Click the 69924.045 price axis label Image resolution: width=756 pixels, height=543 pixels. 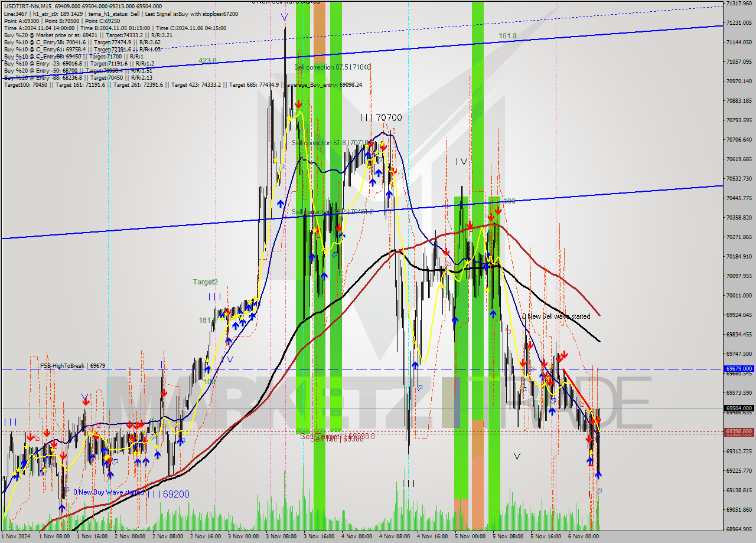coord(739,315)
